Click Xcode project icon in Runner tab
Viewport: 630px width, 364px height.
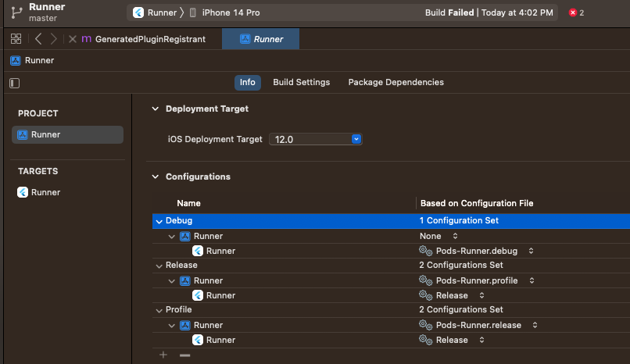(245, 39)
